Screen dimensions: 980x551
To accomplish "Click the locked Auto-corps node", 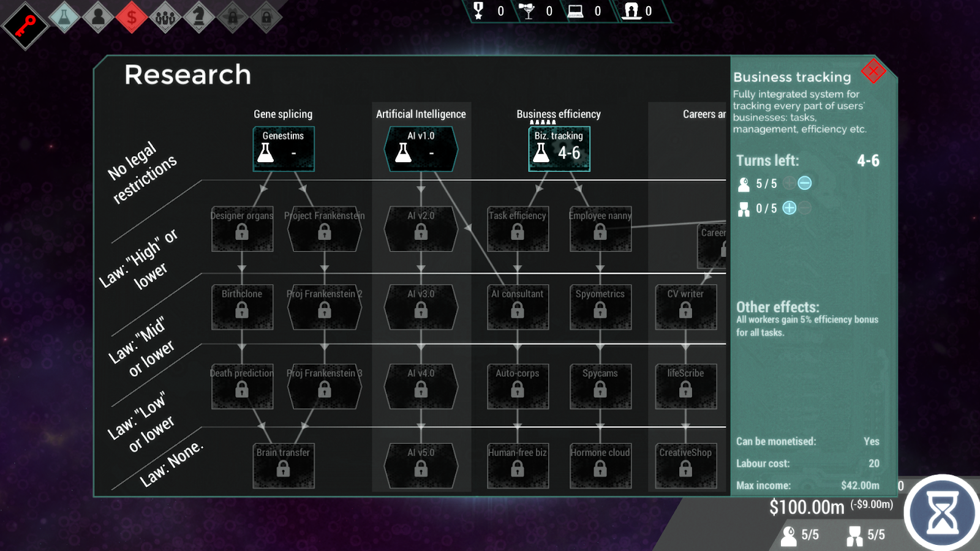I will coord(518,386).
